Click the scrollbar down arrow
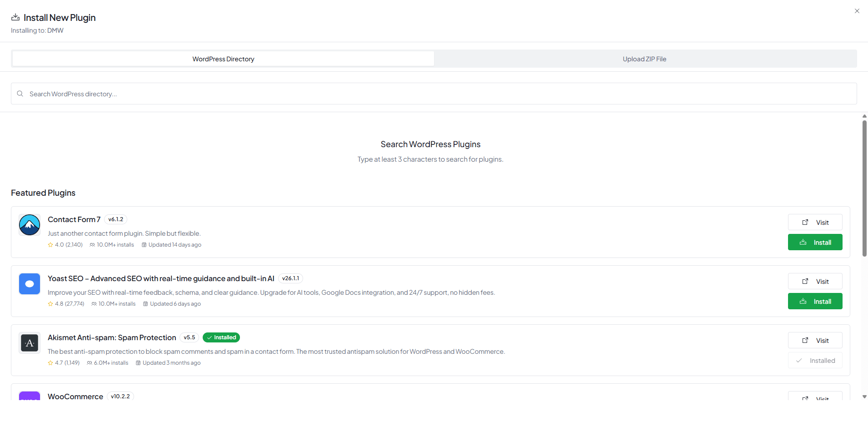The width and height of the screenshot is (868, 431). click(x=864, y=396)
